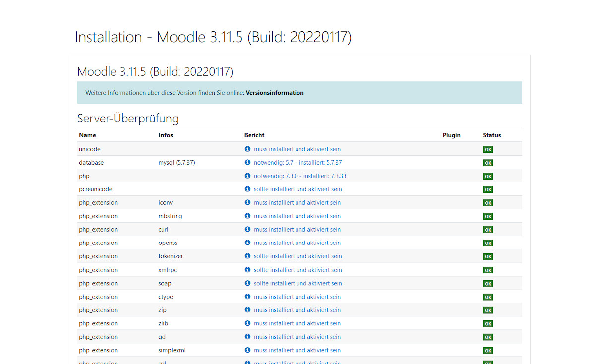Image resolution: width=595 pixels, height=364 pixels.
Task: Click the info icon in unicode row
Action: pyautogui.click(x=248, y=149)
